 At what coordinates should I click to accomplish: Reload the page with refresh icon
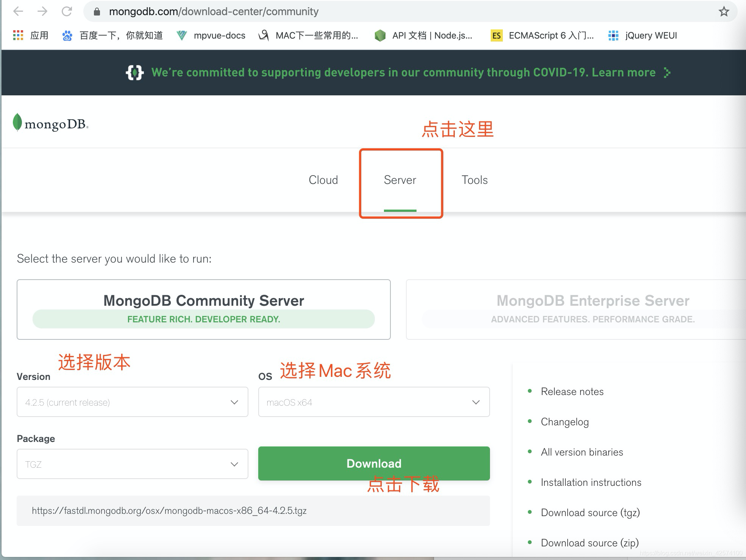click(x=67, y=11)
